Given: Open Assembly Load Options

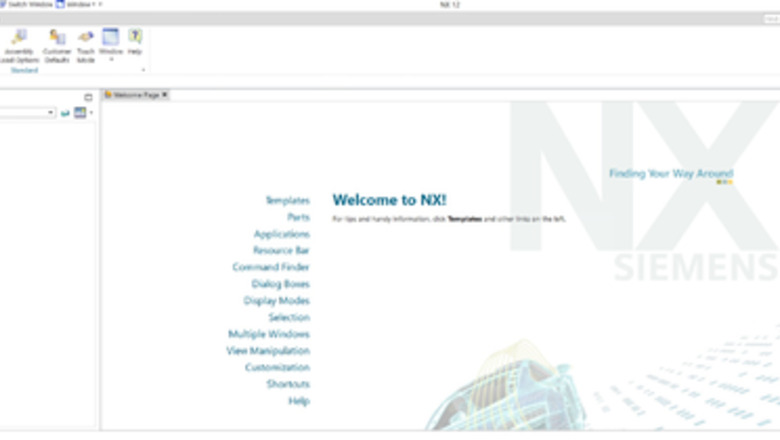Looking at the screenshot, I should coord(18,46).
